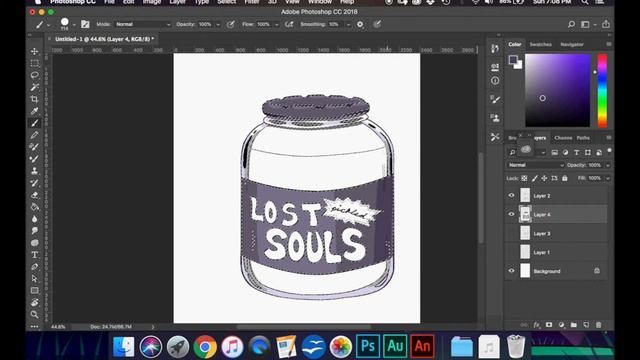Viewport: 640px width, 360px height.
Task: Add layer style with the fx icon
Action: click(536, 325)
